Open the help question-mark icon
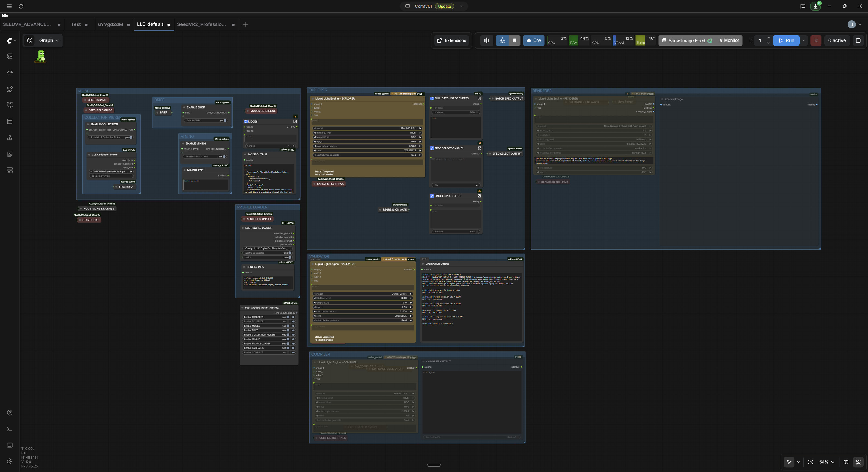Viewport: 868px width, 472px height. tap(10, 413)
